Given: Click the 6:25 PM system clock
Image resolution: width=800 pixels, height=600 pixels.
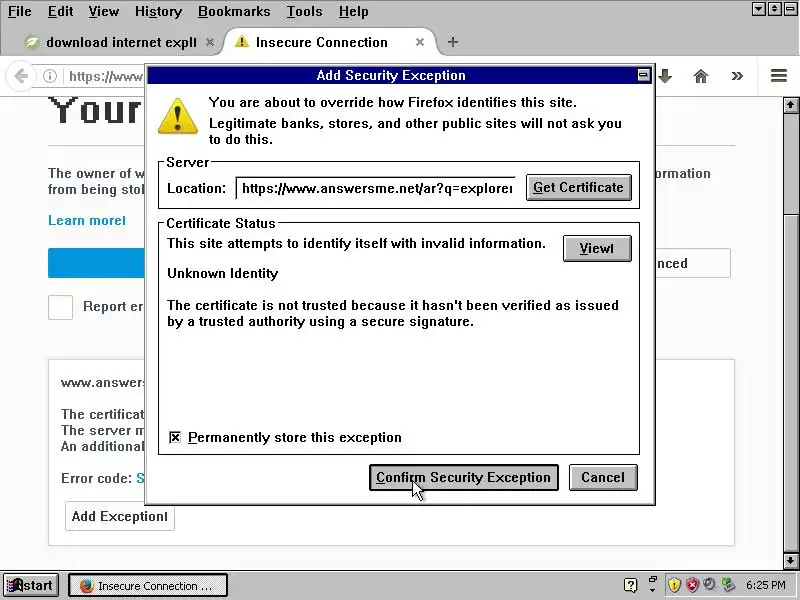Looking at the screenshot, I should point(766,585).
